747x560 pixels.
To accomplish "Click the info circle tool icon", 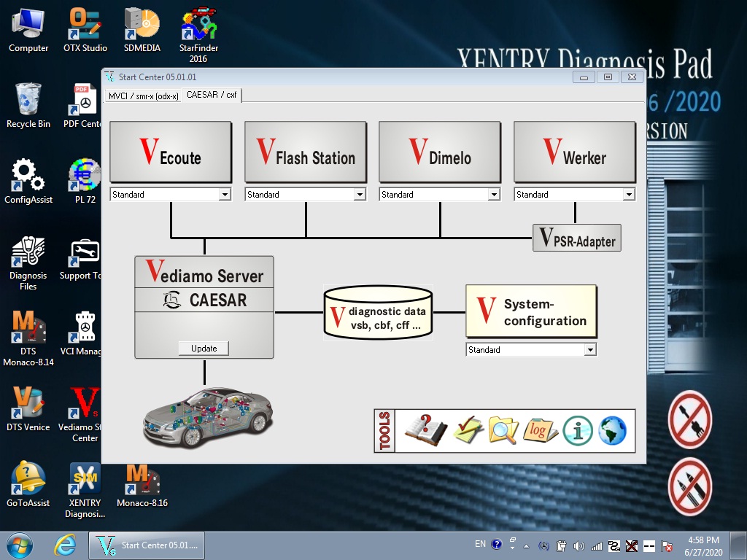I will tap(577, 431).
